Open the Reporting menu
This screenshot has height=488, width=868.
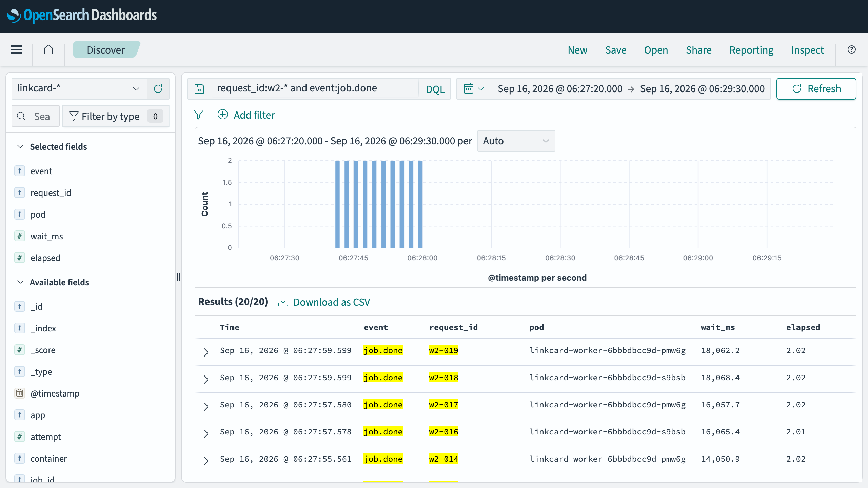pyautogui.click(x=751, y=50)
